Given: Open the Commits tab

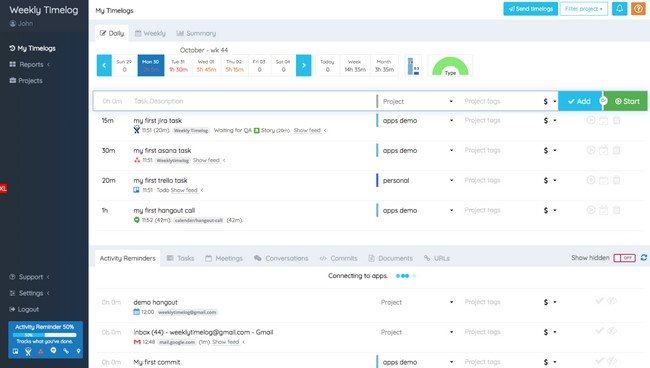Looking at the screenshot, I should [x=339, y=258].
